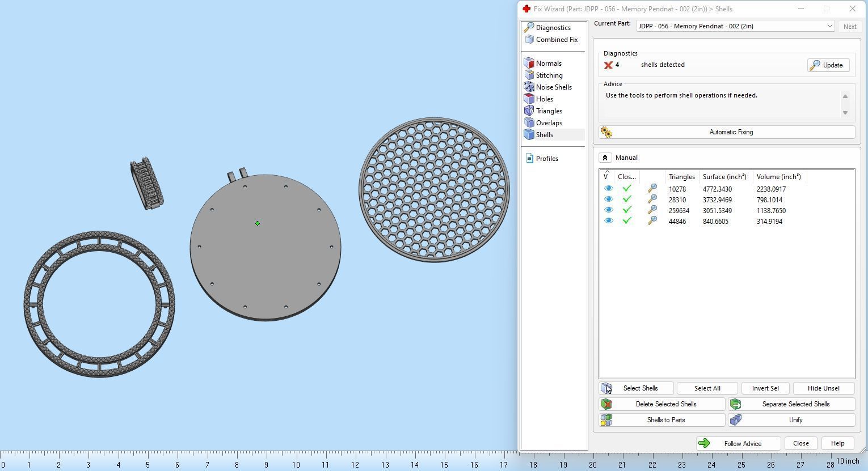Click the red X shells detected icon
The height and width of the screenshot is (471, 868).
coord(608,65)
